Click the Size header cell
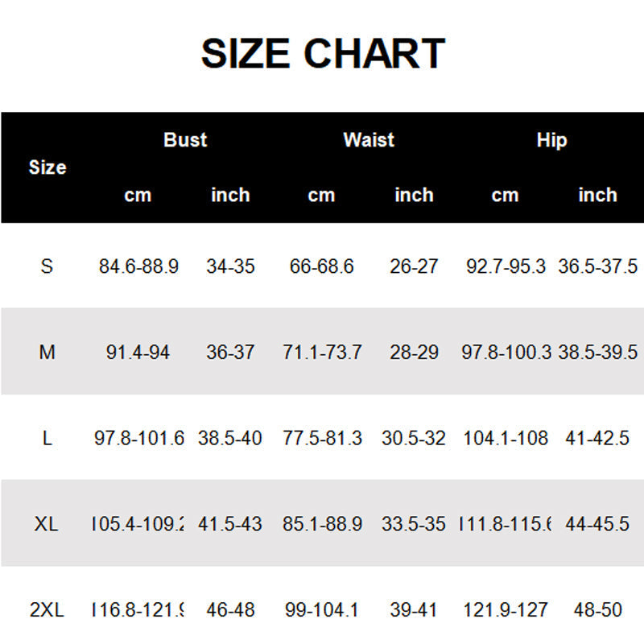This screenshot has height=644, width=644. 47,167
